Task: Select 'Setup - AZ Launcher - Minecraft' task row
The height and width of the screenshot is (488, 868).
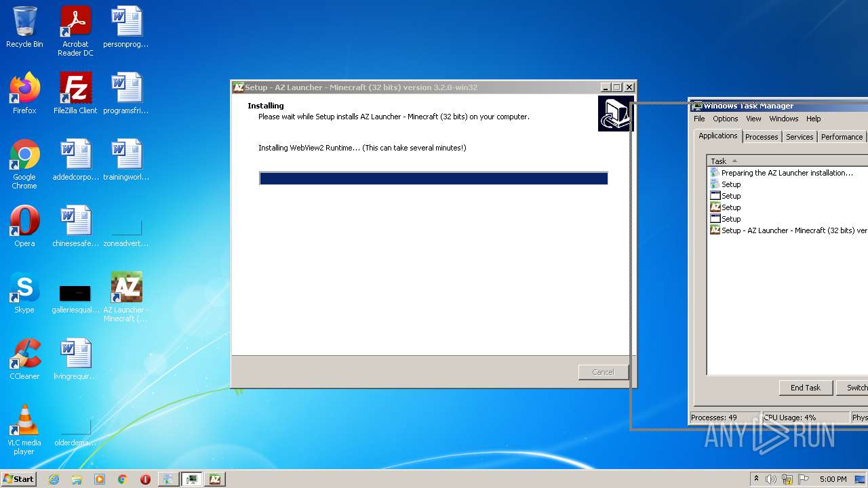Action: pyautogui.click(x=788, y=230)
